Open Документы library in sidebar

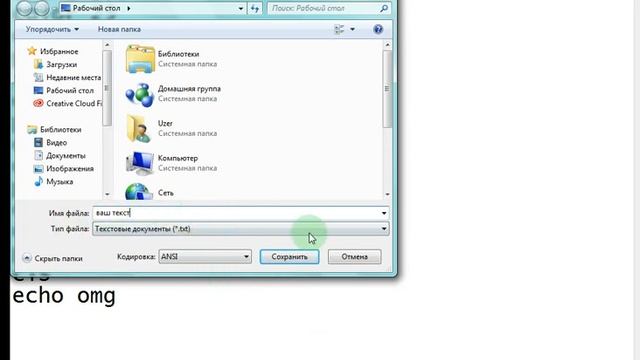point(66,156)
